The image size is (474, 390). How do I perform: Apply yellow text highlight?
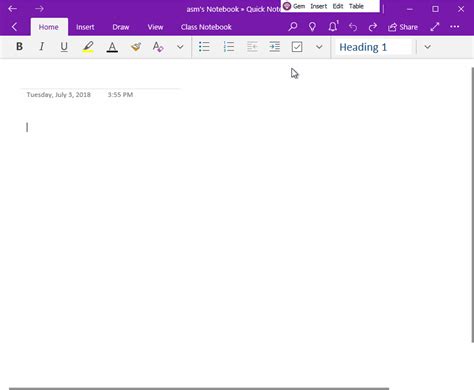click(x=88, y=47)
